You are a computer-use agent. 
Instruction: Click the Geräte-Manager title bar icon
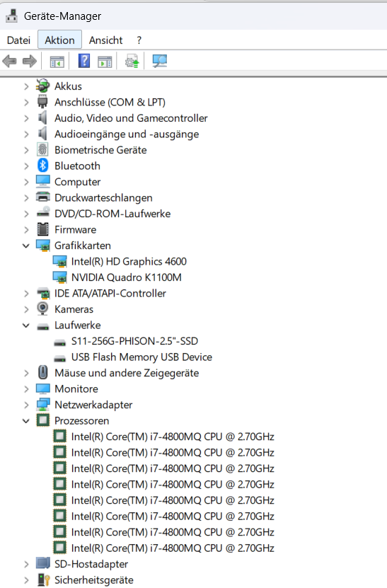coord(12,16)
